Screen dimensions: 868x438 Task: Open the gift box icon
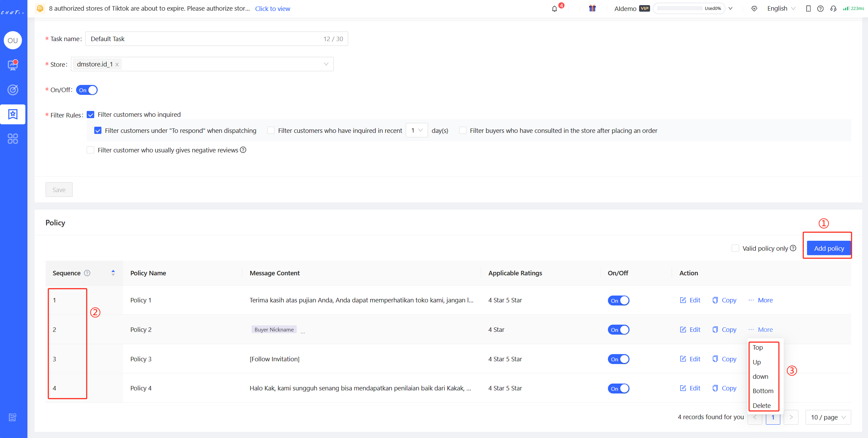pos(592,8)
